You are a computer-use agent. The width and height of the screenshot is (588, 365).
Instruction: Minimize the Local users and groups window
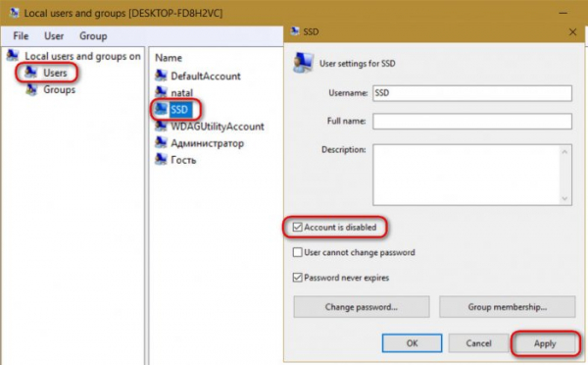point(563,13)
